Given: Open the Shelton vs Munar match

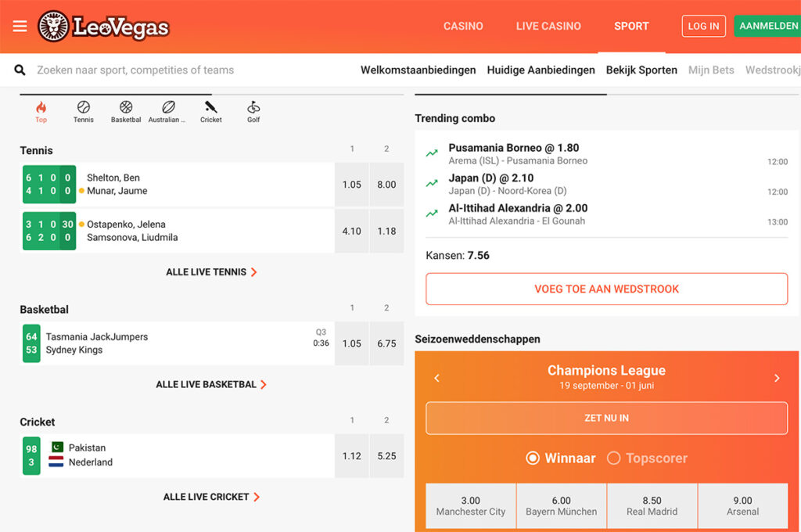Looking at the screenshot, I should 177,185.
